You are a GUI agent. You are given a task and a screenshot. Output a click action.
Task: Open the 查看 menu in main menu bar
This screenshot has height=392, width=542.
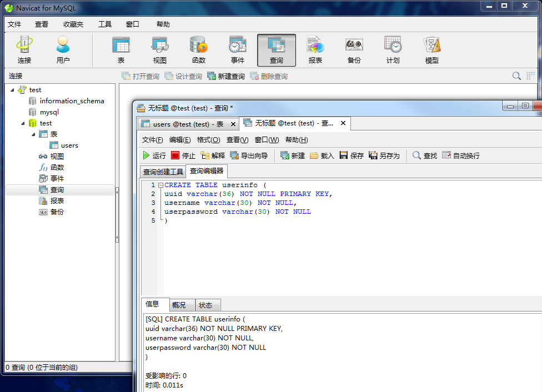(42, 24)
